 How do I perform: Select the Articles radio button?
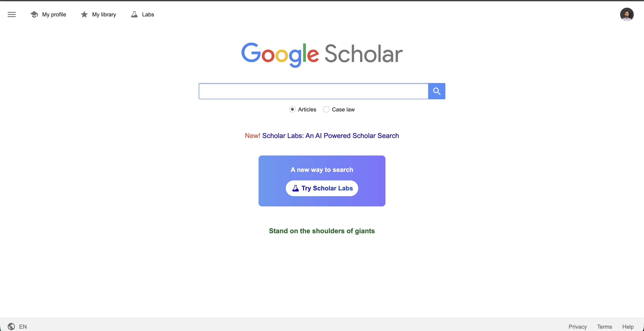point(292,109)
